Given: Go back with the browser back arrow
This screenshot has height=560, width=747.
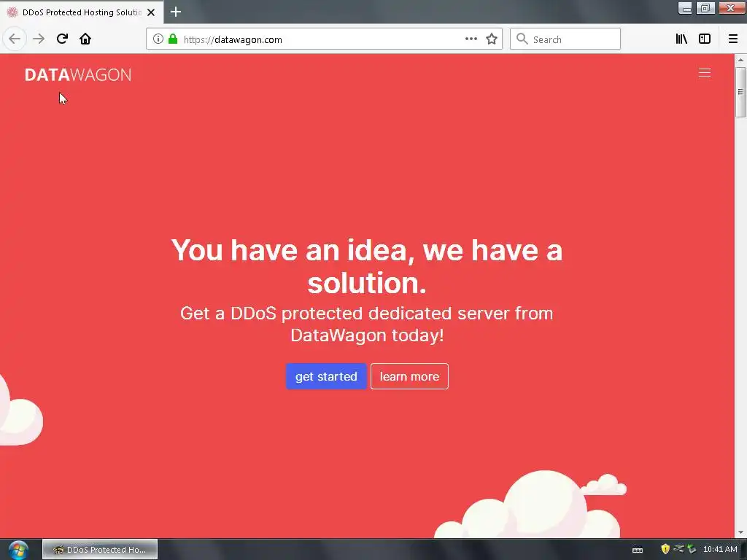Looking at the screenshot, I should [15, 39].
